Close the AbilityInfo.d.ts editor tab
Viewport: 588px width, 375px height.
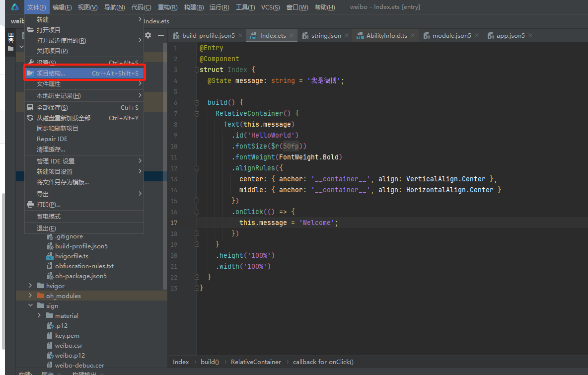coord(413,35)
